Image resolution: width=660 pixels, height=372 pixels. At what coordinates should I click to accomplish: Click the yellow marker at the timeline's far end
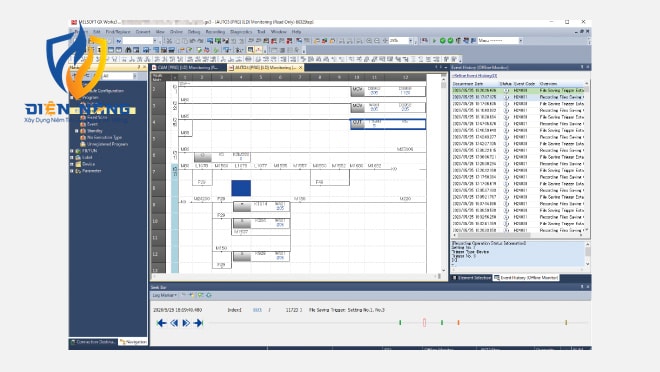566,322
